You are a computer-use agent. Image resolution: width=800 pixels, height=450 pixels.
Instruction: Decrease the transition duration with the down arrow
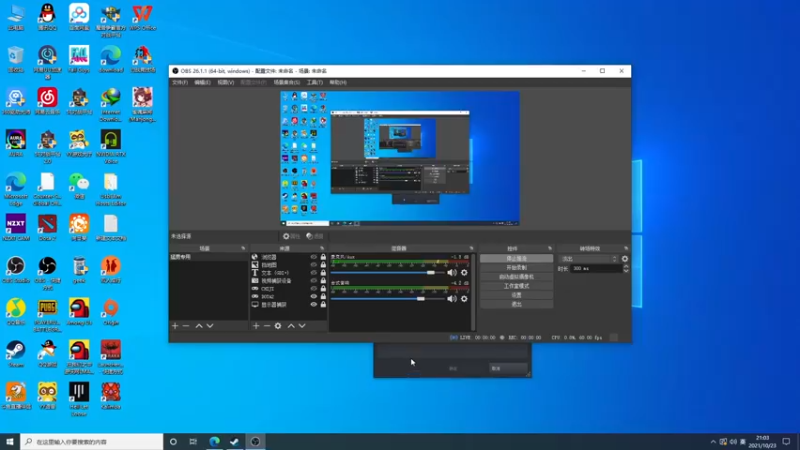click(x=626, y=270)
